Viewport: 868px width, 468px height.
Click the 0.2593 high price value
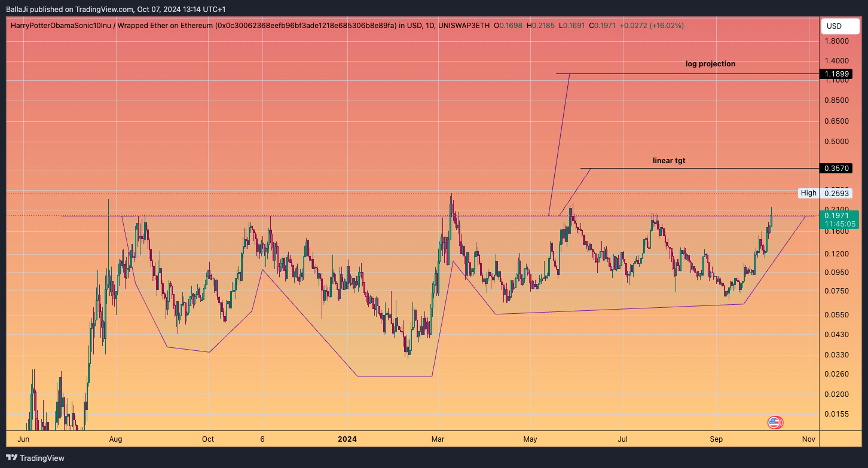pyautogui.click(x=836, y=193)
